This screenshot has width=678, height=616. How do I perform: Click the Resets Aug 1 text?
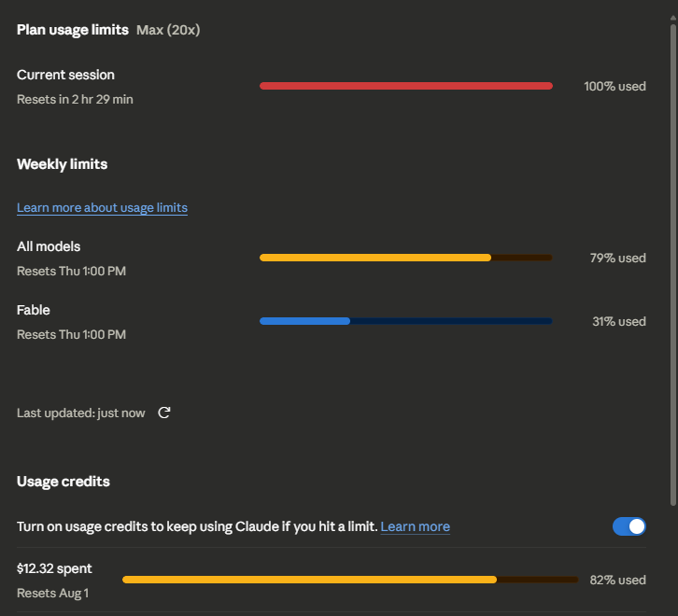click(52, 593)
